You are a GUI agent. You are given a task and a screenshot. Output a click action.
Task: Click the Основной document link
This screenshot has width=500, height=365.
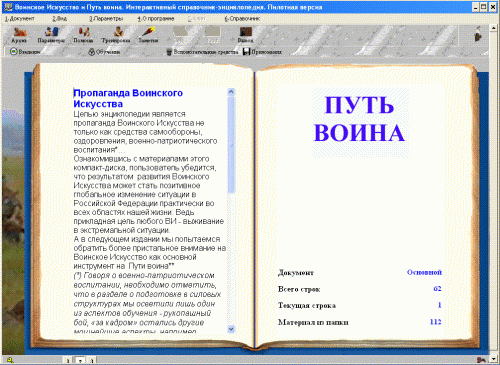(424, 272)
